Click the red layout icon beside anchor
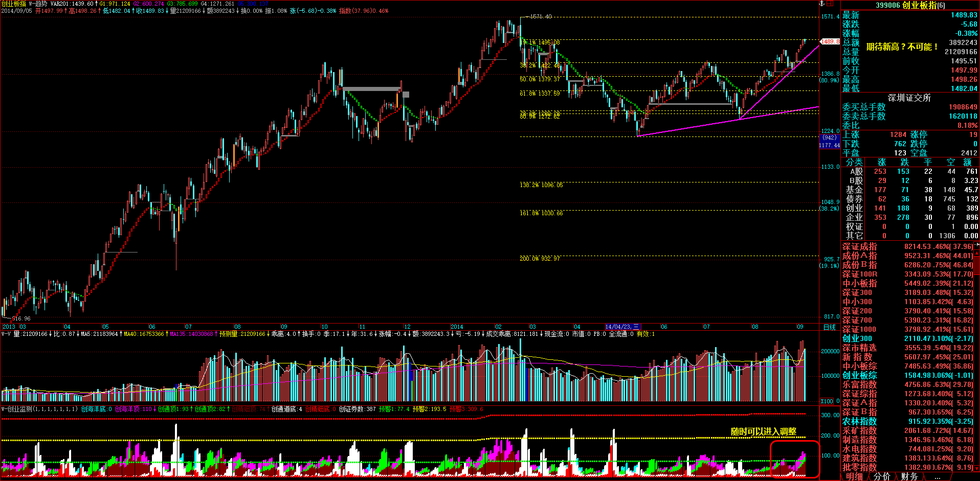 click(831, 4)
